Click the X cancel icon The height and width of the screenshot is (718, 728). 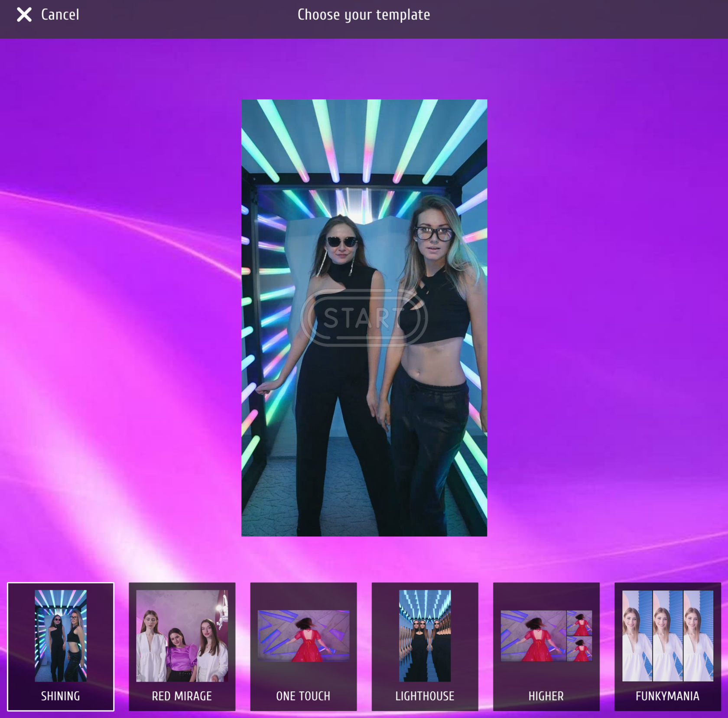coord(24,15)
